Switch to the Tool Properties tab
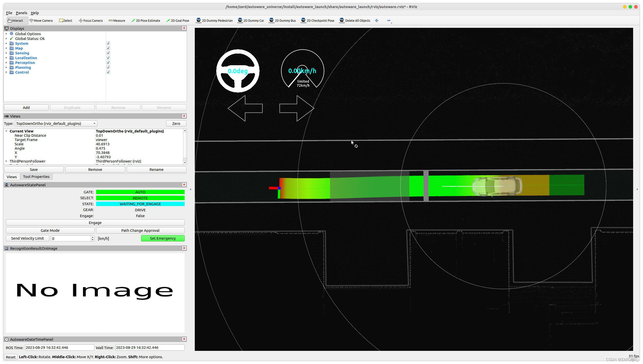Screen dimensions: 643x364 (36, 177)
